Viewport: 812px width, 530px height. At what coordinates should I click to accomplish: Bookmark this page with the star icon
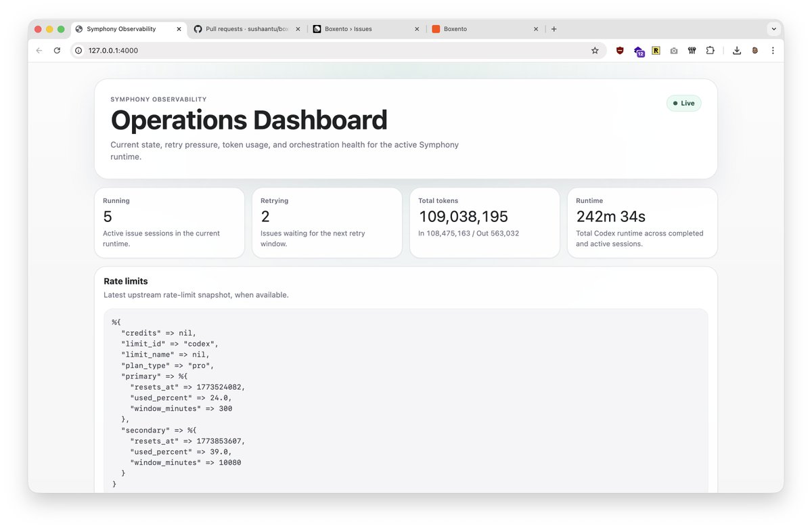tap(595, 50)
